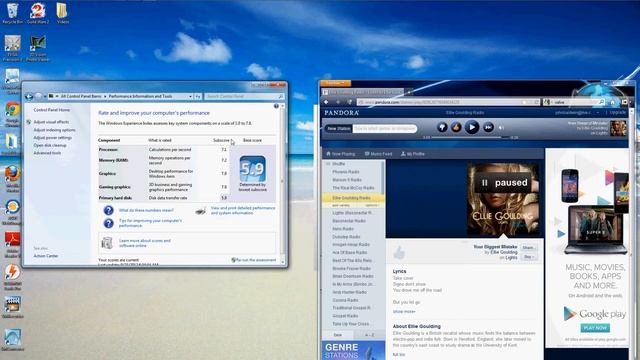Screen dimensions: 640x360
Task: Open the Music Feed tab
Action: pyautogui.click(x=378, y=154)
